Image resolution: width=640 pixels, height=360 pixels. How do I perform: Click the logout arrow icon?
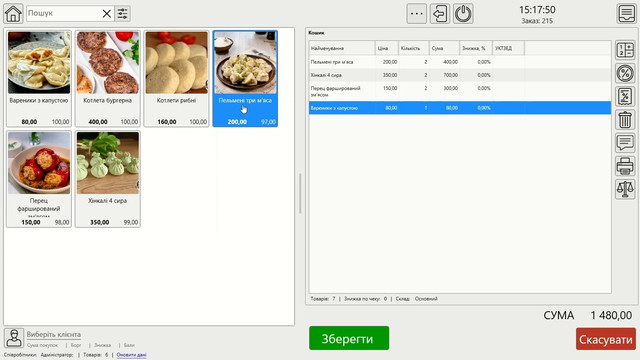pos(440,13)
